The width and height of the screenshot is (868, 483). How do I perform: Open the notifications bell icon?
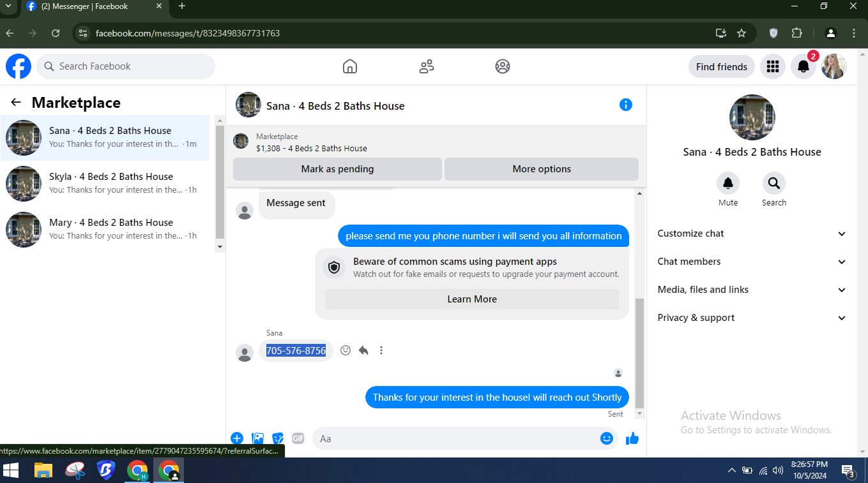coord(803,66)
